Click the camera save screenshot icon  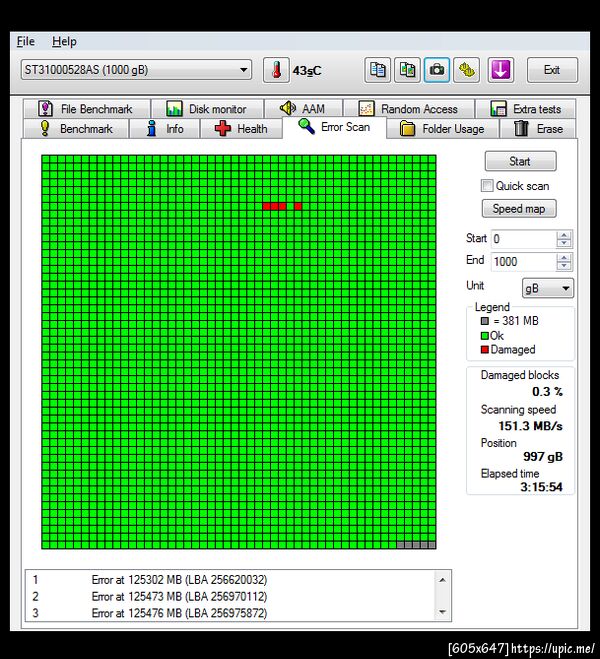[437, 70]
